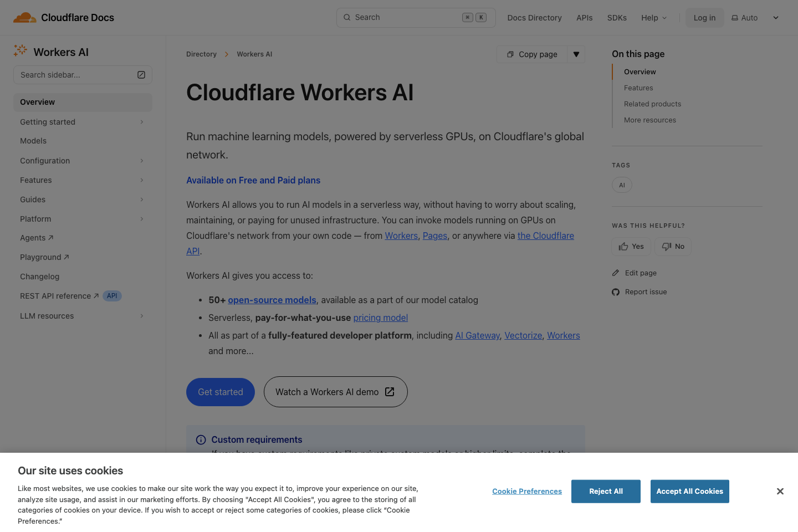Open the Copy page clipboard icon
The image size is (798, 532).
pos(510,54)
